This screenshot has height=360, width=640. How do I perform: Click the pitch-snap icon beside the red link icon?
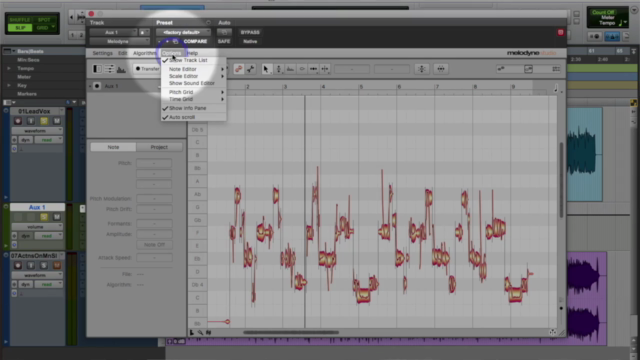pyautogui.click(x=251, y=69)
